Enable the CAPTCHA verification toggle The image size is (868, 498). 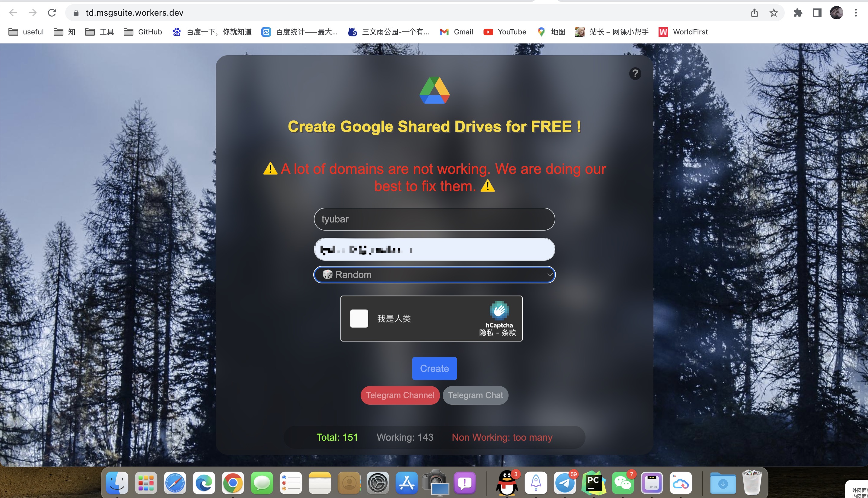[358, 318]
